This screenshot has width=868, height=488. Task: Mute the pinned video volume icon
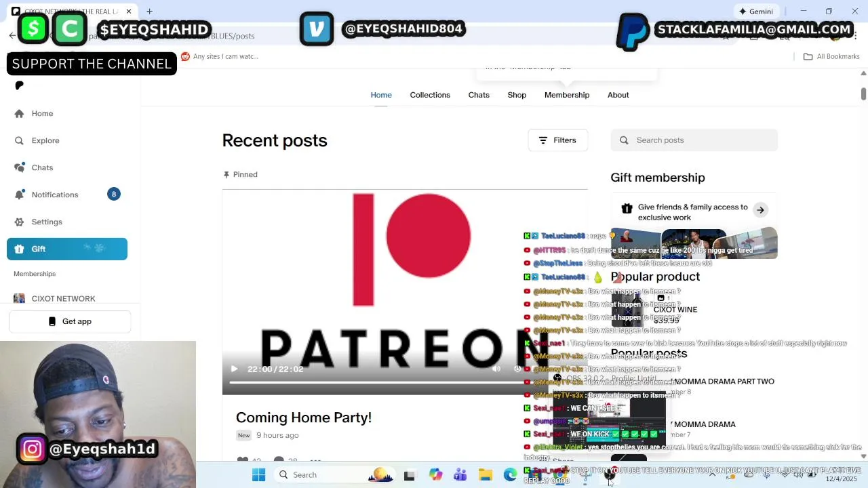(x=496, y=369)
